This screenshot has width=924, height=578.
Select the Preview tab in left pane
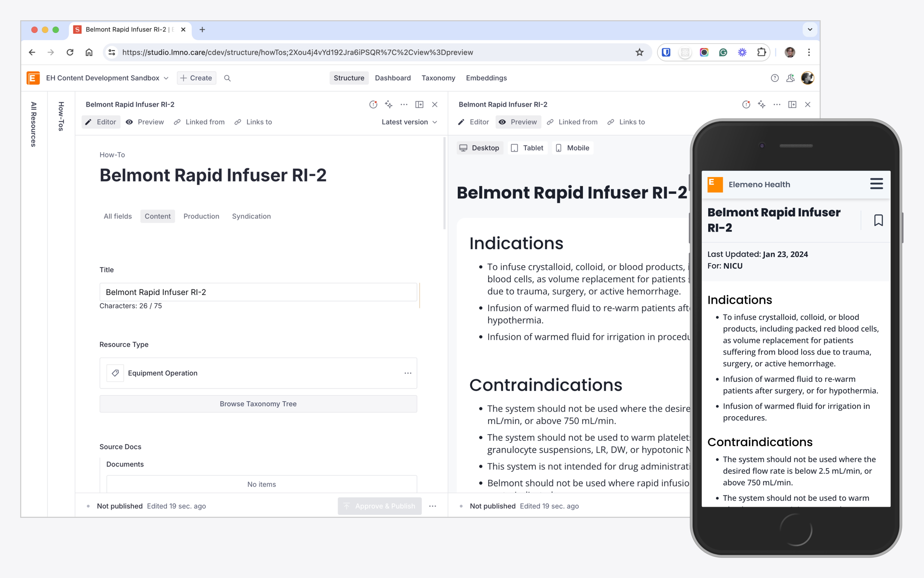click(145, 122)
